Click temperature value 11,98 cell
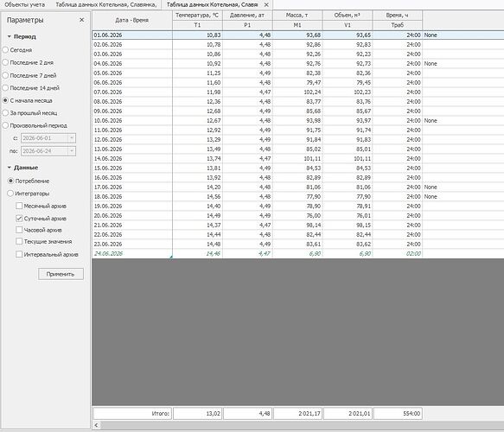504x432 pixels. pyautogui.click(x=197, y=92)
